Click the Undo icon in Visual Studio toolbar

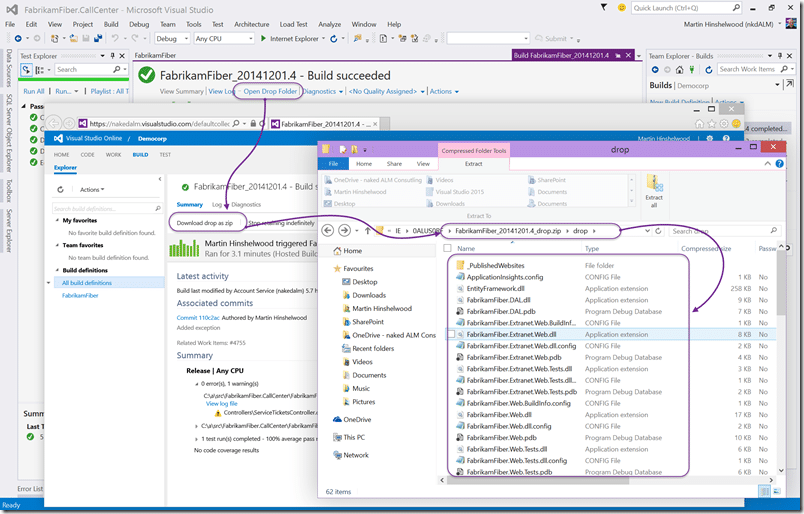coord(115,38)
